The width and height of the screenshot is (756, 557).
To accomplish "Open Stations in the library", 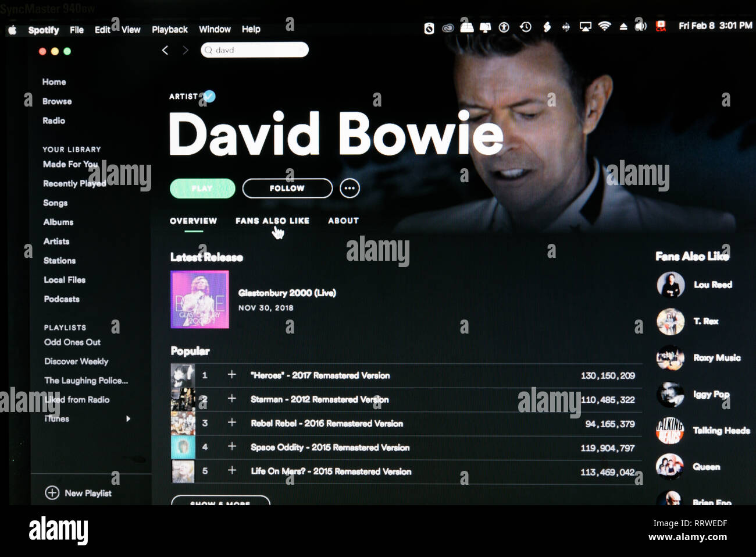I will click(x=59, y=260).
